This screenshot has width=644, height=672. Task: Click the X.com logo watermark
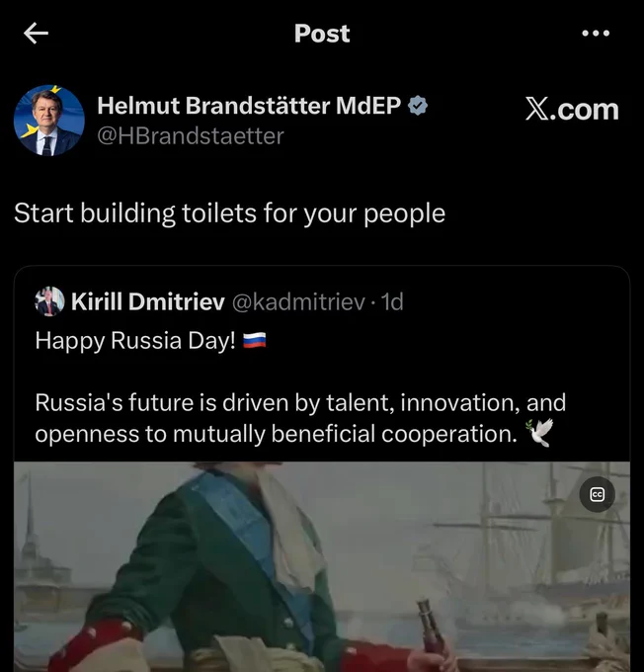(x=572, y=110)
